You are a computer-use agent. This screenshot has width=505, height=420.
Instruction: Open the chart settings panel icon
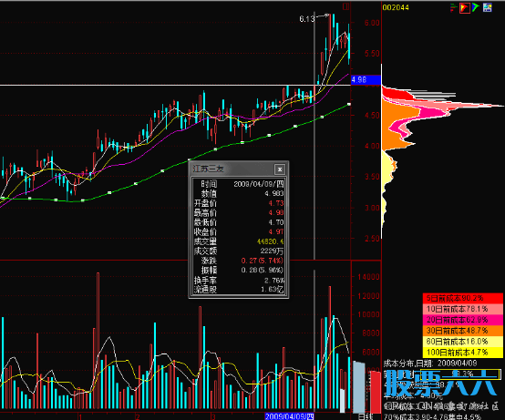(488, 7)
